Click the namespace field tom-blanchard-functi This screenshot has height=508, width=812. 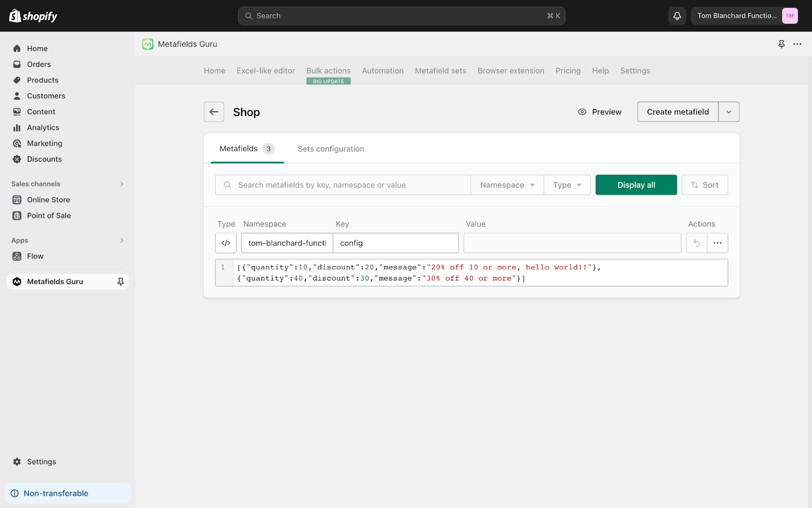click(x=287, y=243)
